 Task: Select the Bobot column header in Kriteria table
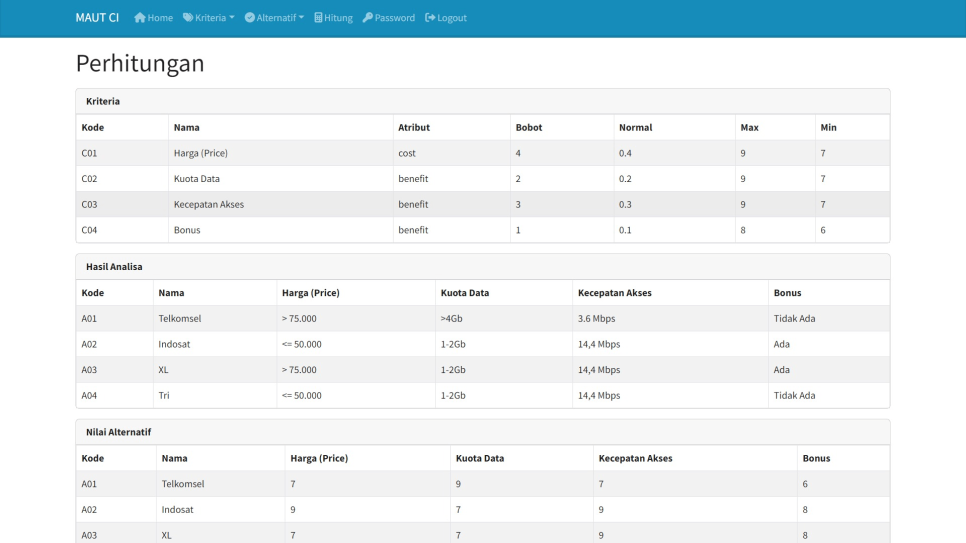coord(528,128)
